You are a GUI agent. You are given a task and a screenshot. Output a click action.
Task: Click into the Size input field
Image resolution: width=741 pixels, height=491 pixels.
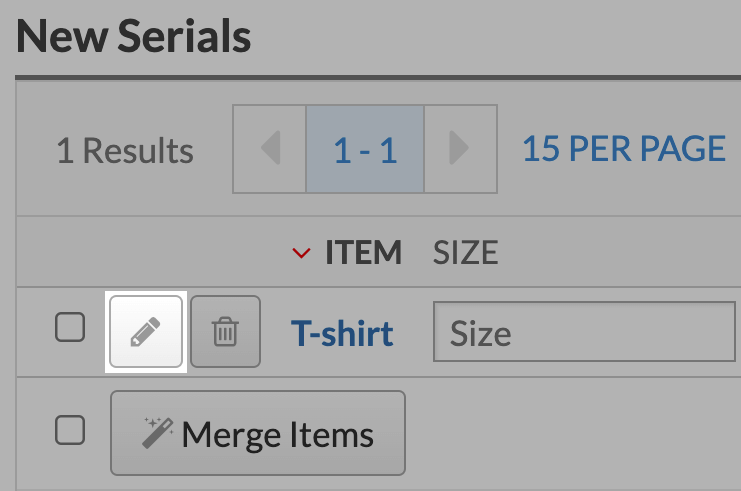[x=585, y=332]
